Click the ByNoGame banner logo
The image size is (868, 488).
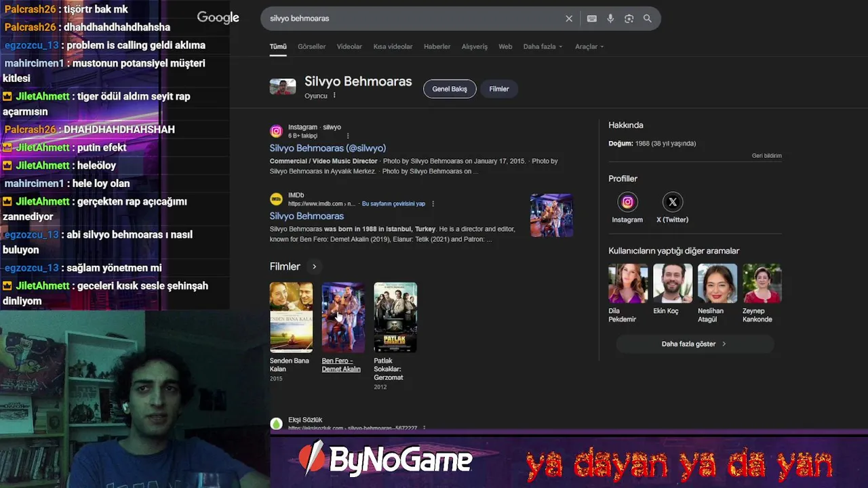385,460
